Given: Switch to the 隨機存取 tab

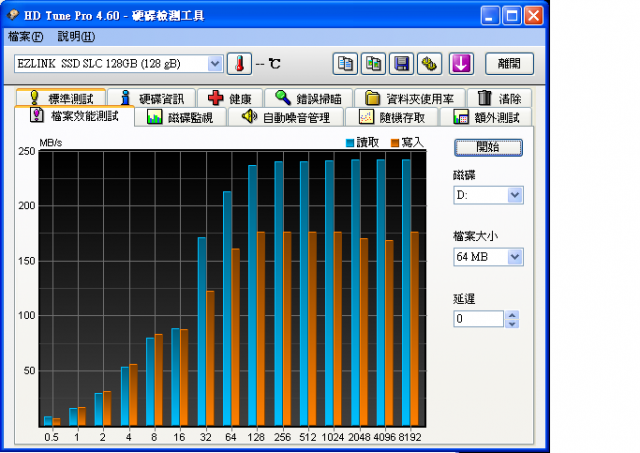Looking at the screenshot, I should point(392,118).
